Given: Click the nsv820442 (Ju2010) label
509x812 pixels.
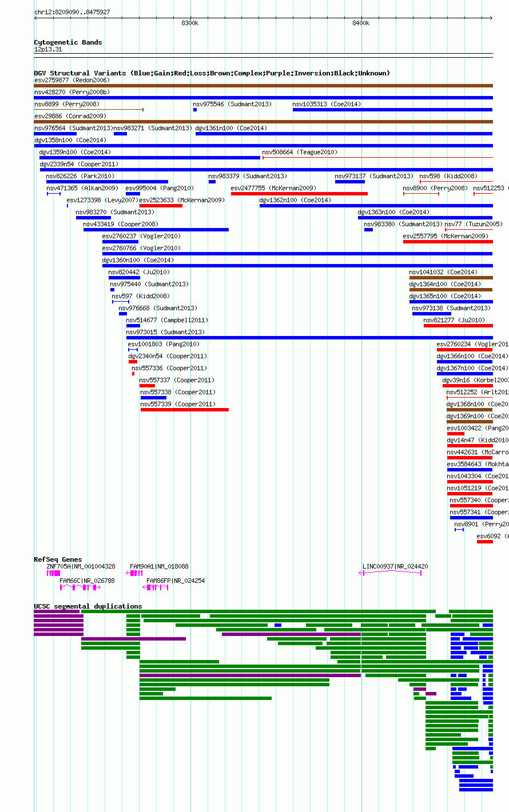Looking at the screenshot, I should point(139,272).
